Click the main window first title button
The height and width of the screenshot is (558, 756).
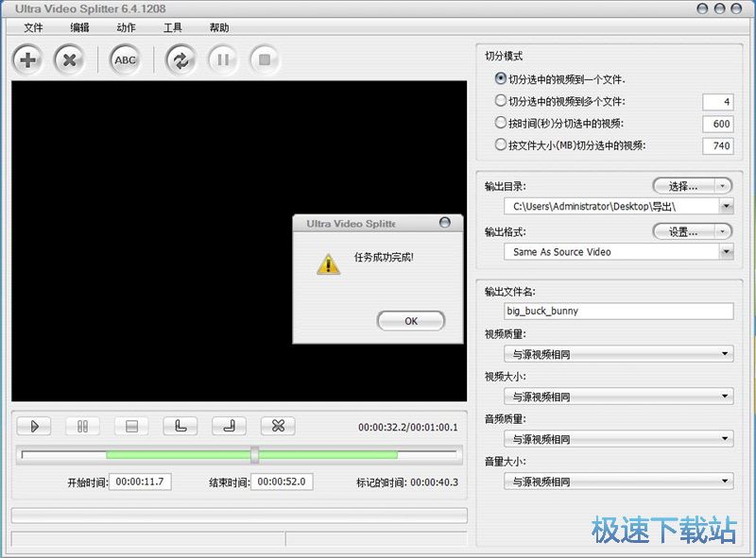(x=702, y=8)
